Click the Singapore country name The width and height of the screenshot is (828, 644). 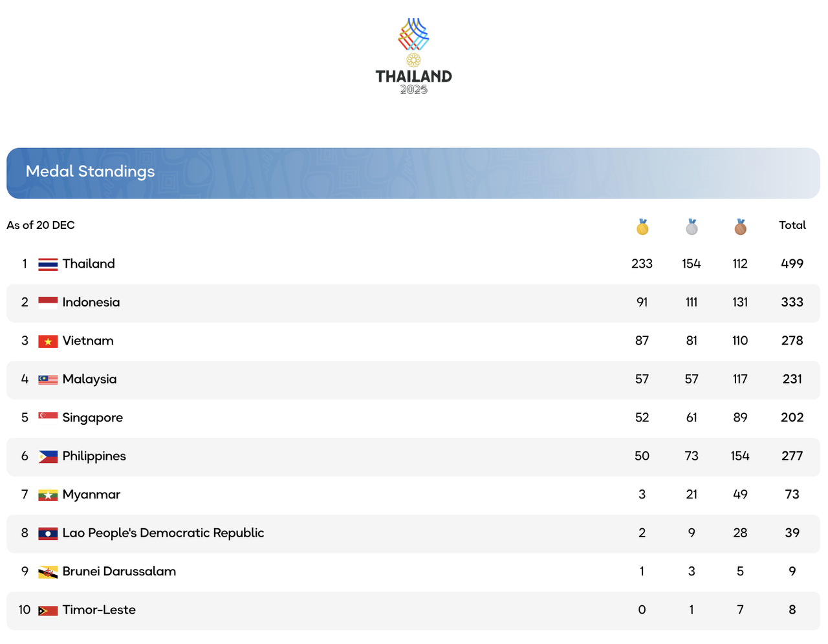[93, 418]
